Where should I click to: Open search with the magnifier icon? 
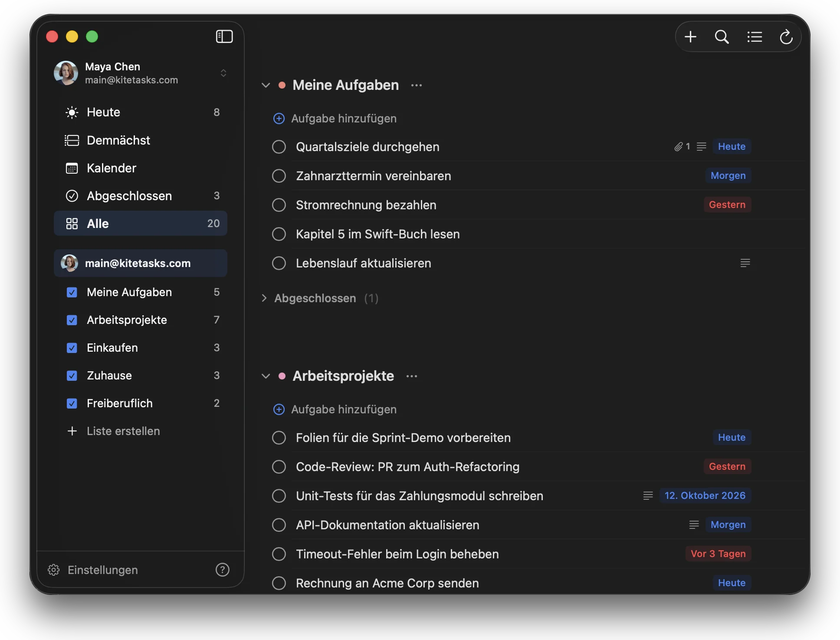click(x=722, y=36)
